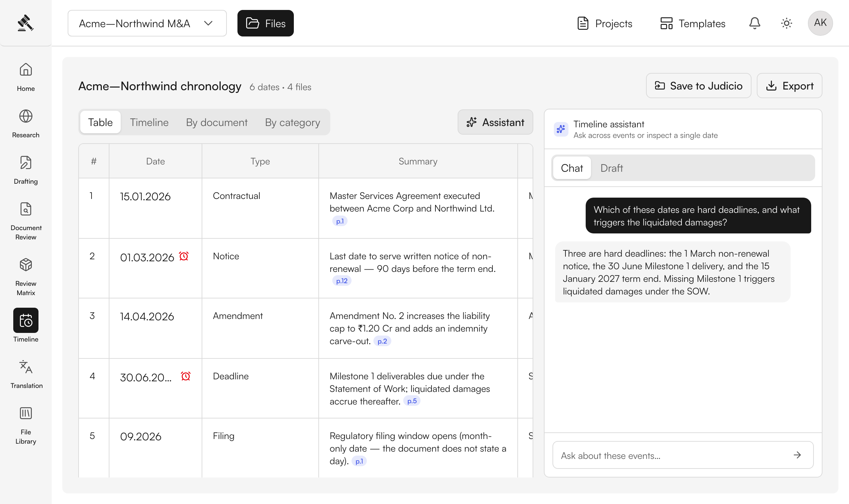Select the Chat tab in assistant
Image resolution: width=849 pixels, height=504 pixels.
571,168
